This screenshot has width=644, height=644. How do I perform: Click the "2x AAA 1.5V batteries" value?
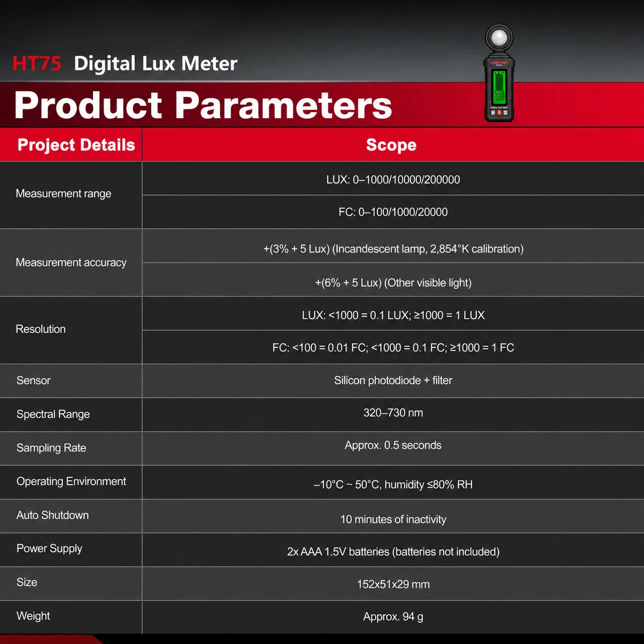click(393, 552)
